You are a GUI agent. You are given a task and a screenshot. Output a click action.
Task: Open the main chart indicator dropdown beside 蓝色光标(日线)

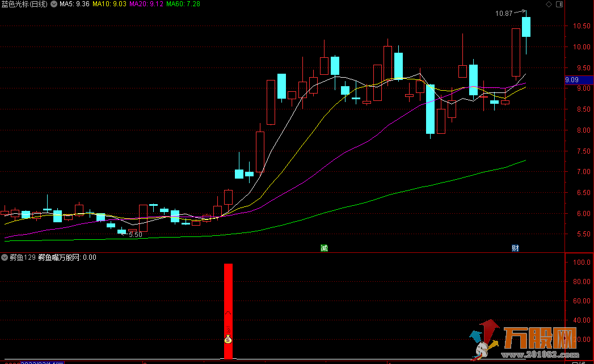click(x=54, y=4)
